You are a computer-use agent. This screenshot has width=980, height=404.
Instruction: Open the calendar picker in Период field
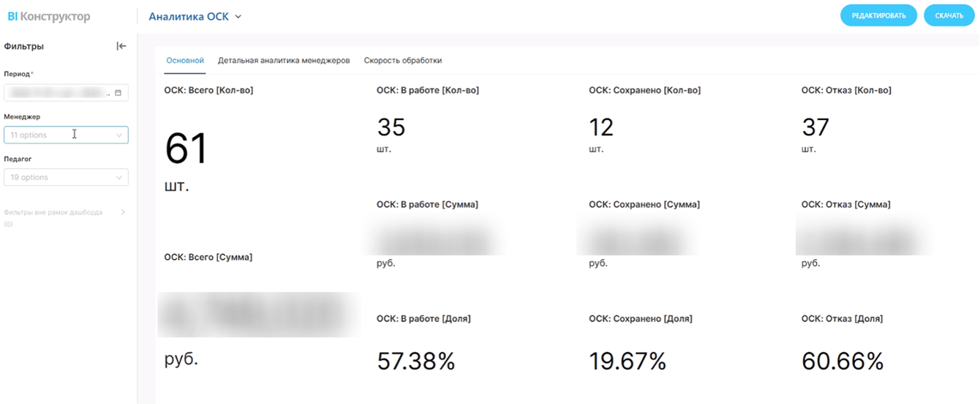tap(118, 93)
